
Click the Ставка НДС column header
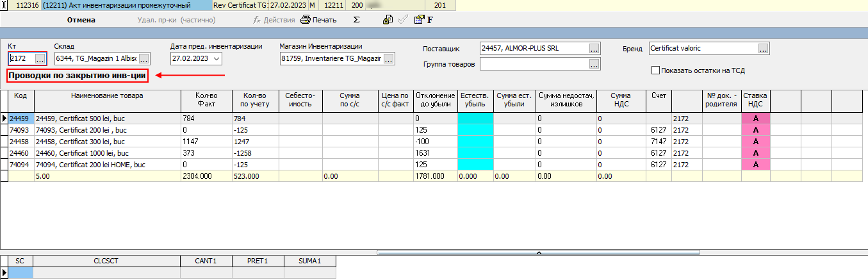755,101
